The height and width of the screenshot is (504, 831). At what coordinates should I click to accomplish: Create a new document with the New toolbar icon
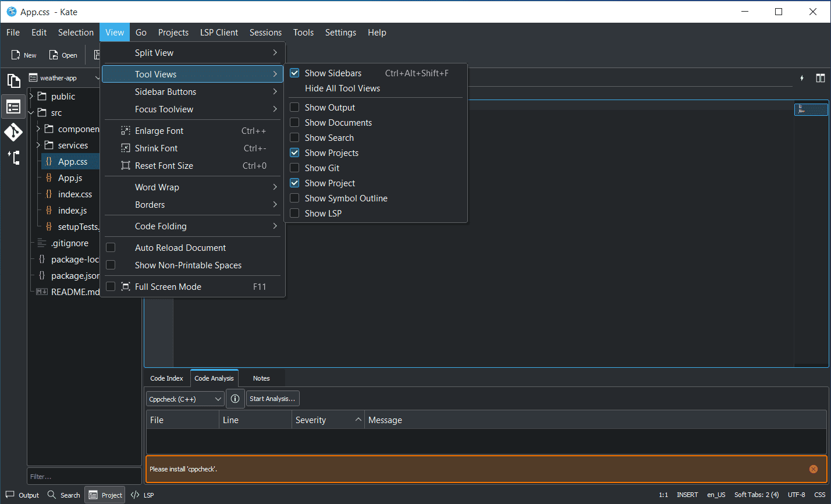(24, 55)
